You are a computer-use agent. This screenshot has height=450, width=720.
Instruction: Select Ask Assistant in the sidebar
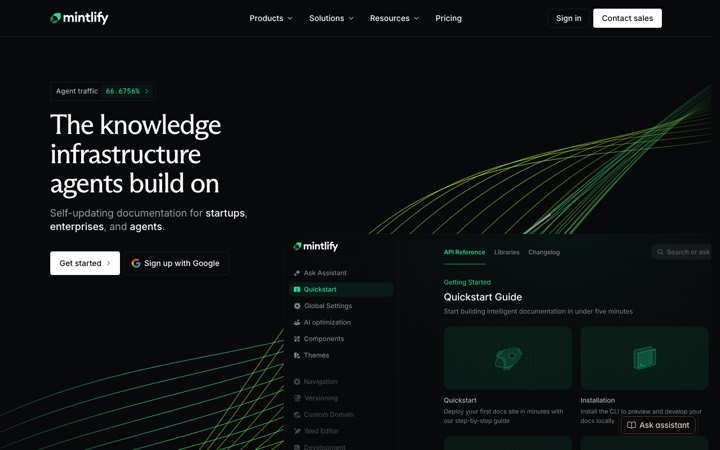(x=341, y=273)
